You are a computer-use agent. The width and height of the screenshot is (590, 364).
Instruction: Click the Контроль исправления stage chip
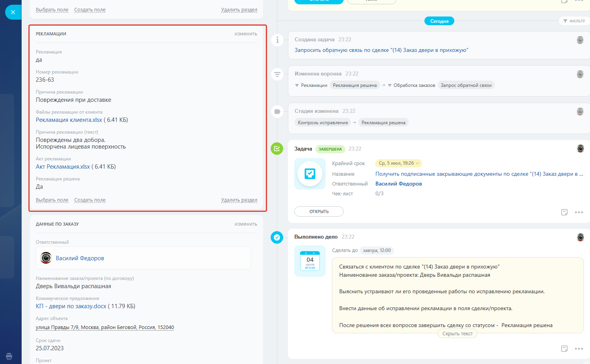click(323, 123)
